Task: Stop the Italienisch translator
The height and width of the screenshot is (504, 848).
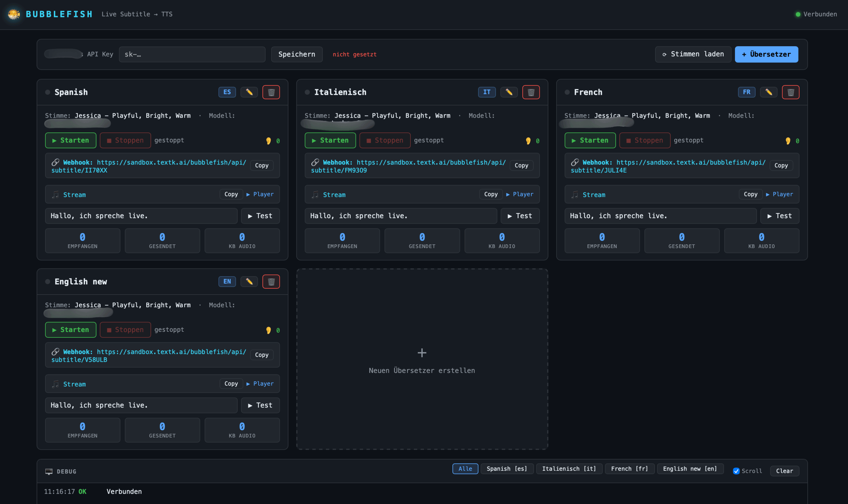Action: pyautogui.click(x=385, y=140)
